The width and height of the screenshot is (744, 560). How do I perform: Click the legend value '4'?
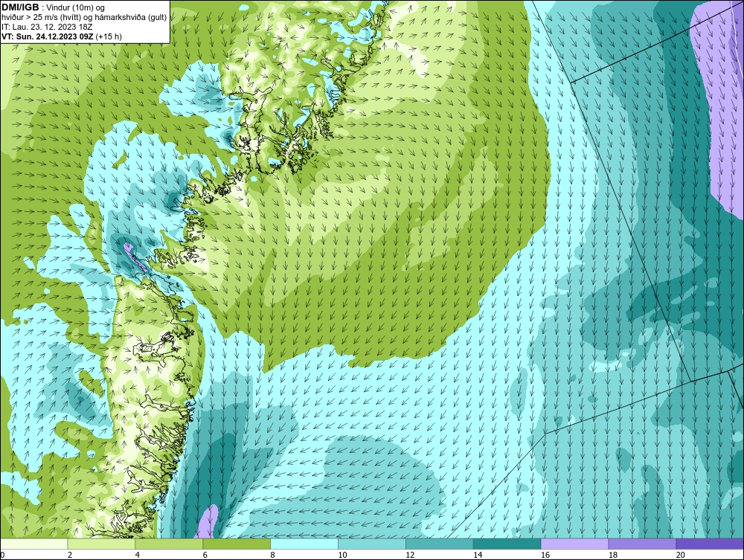[x=138, y=555]
